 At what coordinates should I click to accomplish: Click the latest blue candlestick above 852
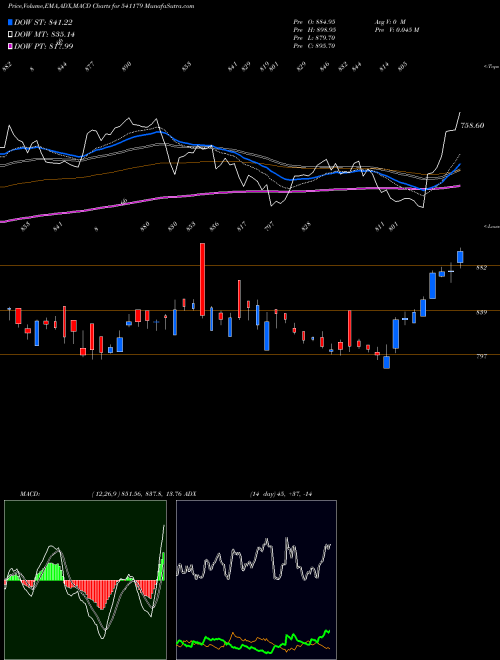pos(460,257)
